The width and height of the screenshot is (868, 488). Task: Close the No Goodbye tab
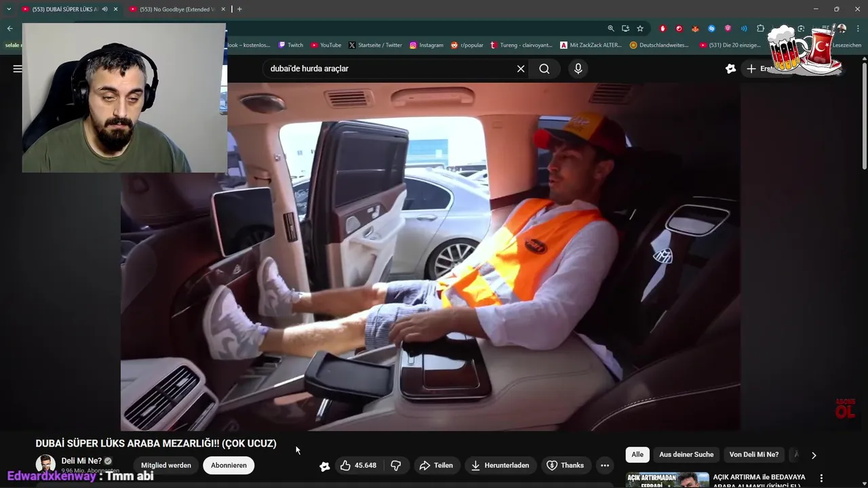[223, 9]
